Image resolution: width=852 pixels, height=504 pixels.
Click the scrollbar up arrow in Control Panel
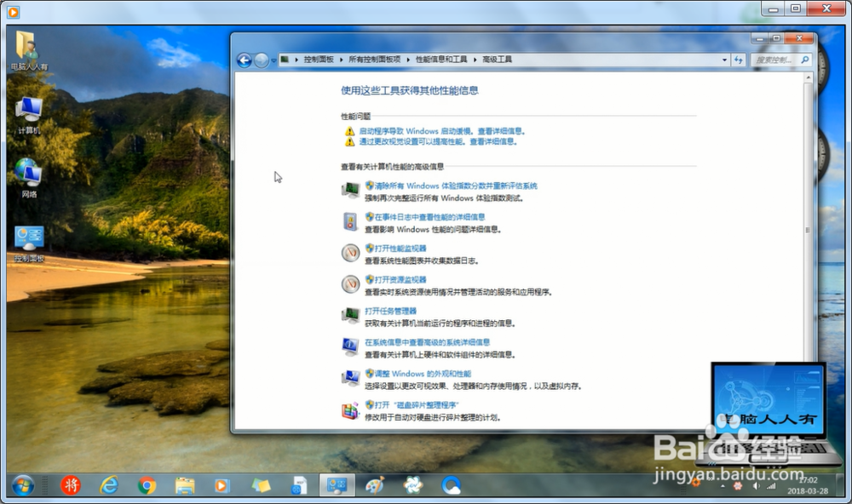(808, 77)
